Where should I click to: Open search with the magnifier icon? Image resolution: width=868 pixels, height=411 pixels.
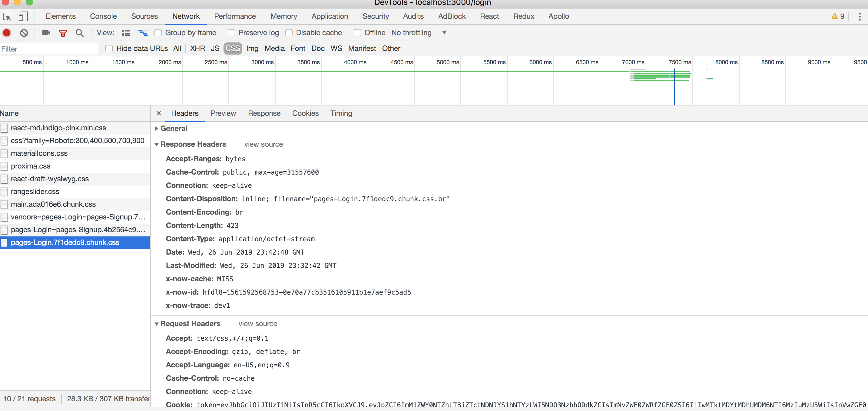click(x=80, y=33)
